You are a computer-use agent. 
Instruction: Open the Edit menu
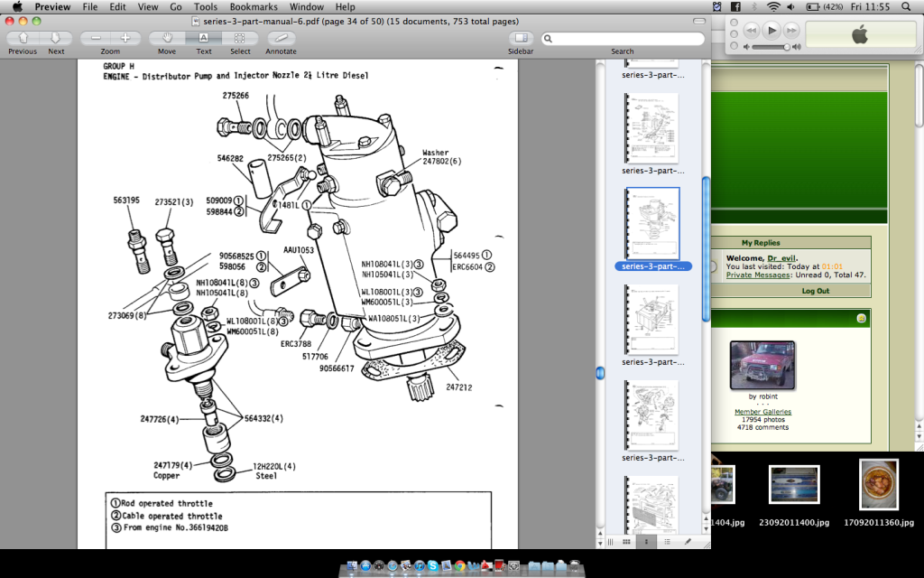[118, 6]
